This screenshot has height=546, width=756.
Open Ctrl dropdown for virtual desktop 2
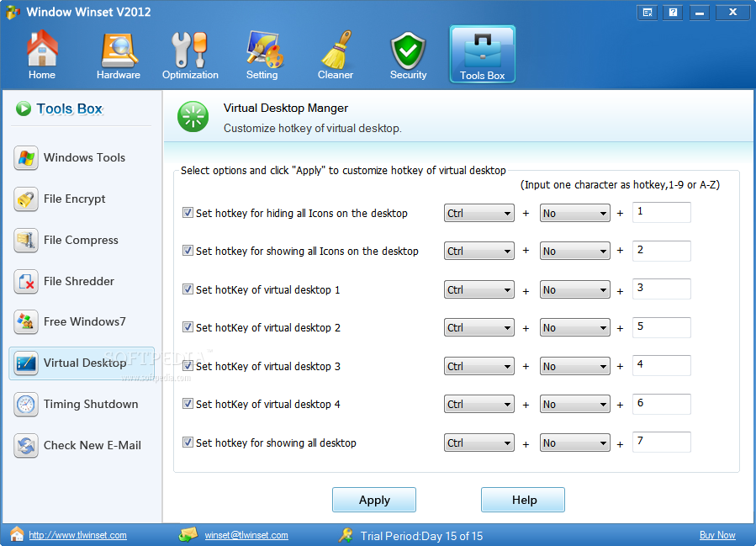[x=478, y=327]
